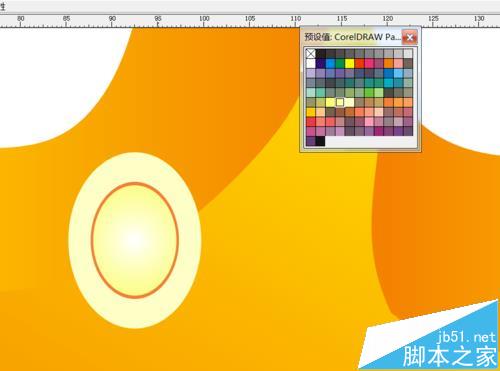Screen dimensions: 500x371
Task: Select the inner gradient yellow ellipse
Action: click(135, 240)
